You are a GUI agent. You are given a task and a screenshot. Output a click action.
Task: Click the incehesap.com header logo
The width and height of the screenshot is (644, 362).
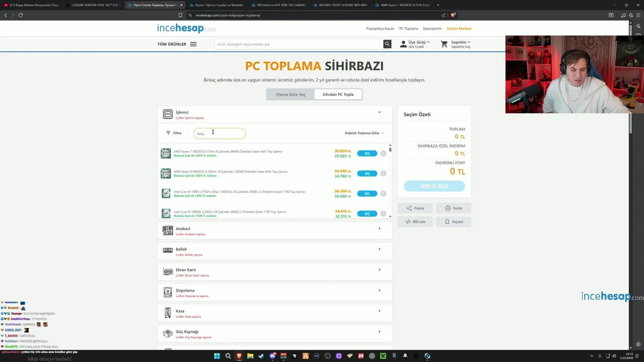click(x=187, y=29)
